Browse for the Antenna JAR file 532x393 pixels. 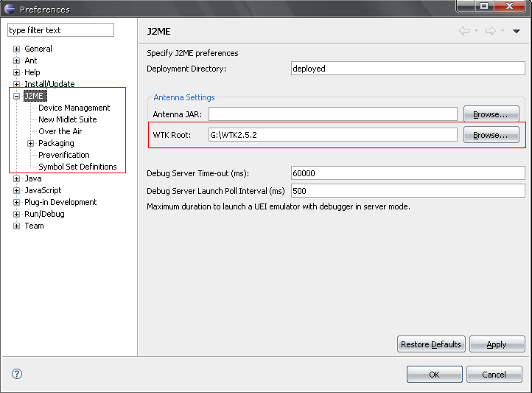click(491, 114)
